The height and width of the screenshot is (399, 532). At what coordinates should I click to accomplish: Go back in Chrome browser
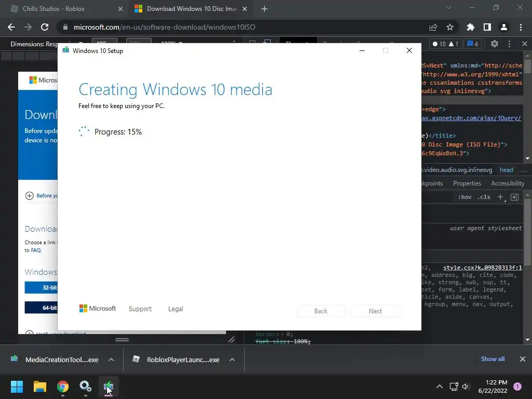click(11, 27)
